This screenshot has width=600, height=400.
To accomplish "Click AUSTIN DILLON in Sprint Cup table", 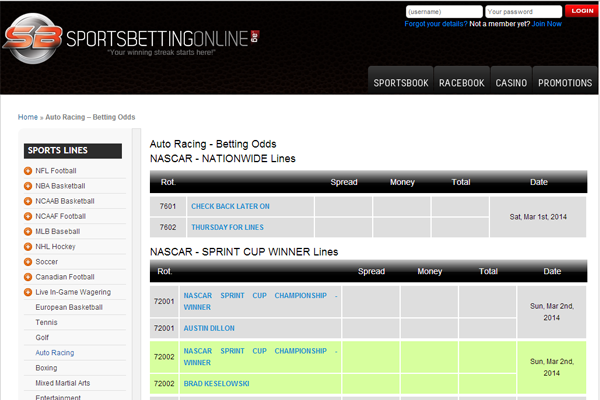I will (x=209, y=328).
